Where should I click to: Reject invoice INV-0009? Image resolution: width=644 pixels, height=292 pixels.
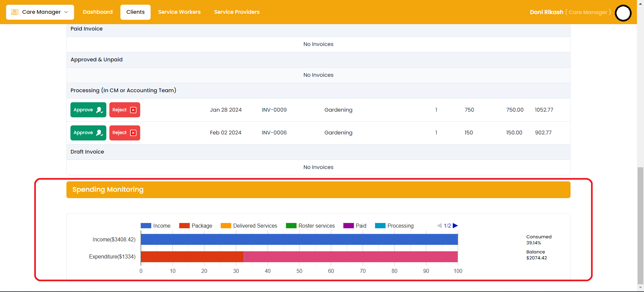(x=124, y=110)
